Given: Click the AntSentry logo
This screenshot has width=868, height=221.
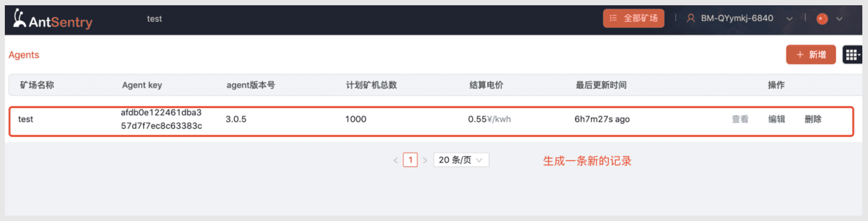Looking at the screenshot, I should (52, 20).
